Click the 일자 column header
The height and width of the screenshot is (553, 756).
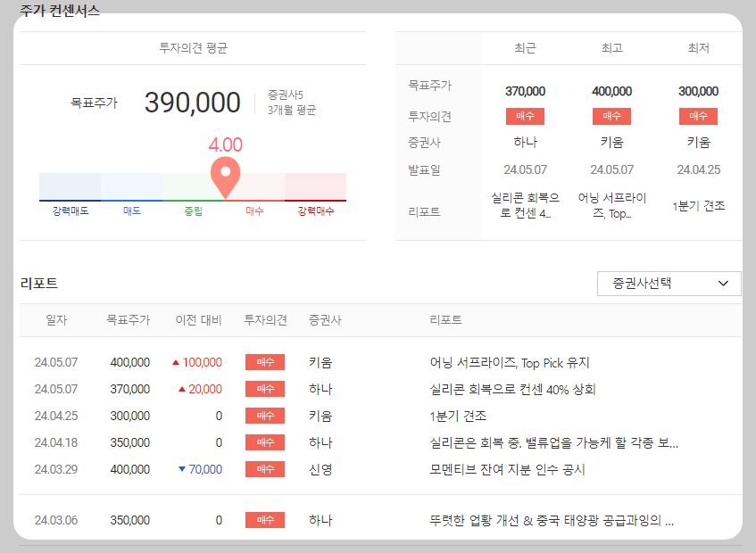tap(56, 320)
